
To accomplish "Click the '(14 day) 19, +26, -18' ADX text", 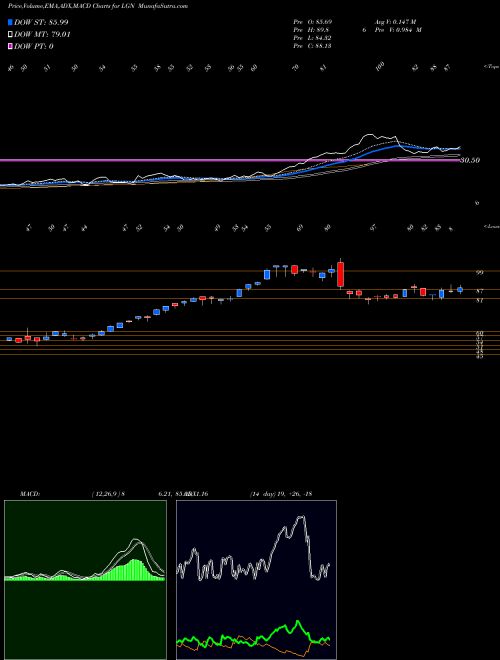I will tap(280, 494).
